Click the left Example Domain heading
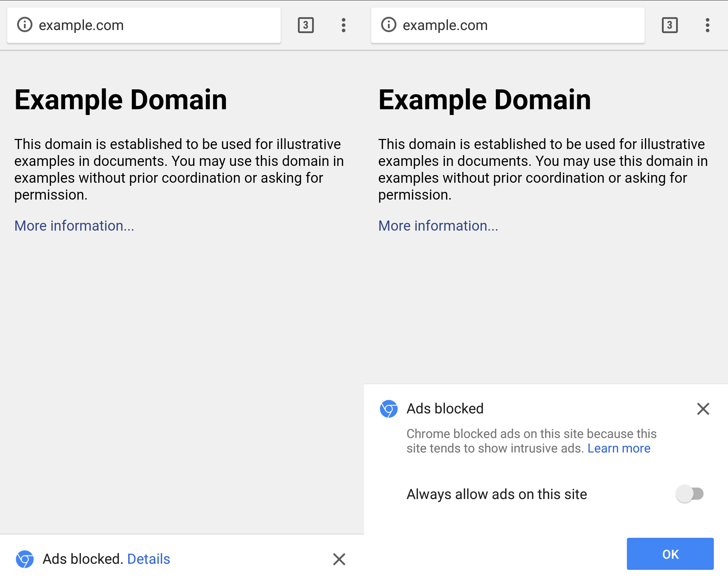 (121, 100)
